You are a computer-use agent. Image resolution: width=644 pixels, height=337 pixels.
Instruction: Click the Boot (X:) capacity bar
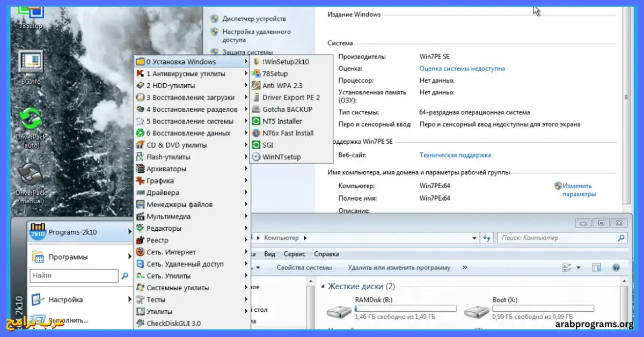(x=543, y=309)
